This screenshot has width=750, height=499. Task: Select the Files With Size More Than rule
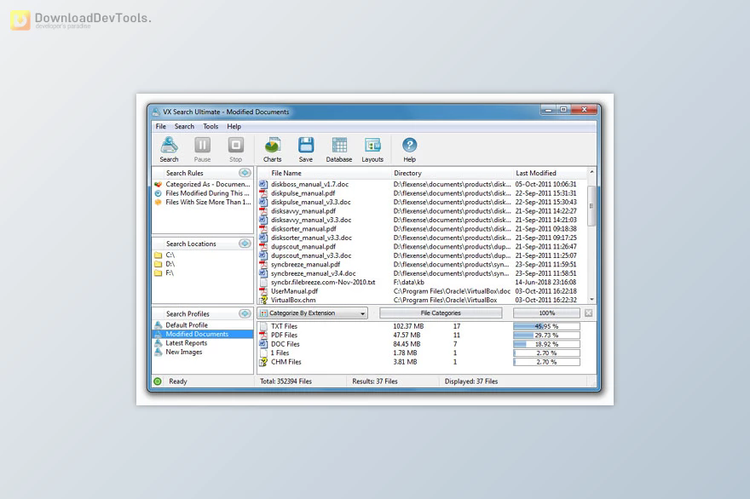202,202
